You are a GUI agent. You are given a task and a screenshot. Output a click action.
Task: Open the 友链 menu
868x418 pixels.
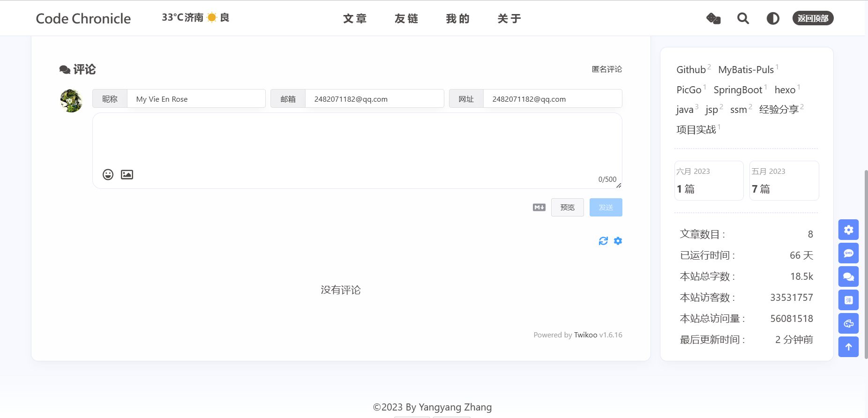pos(406,18)
